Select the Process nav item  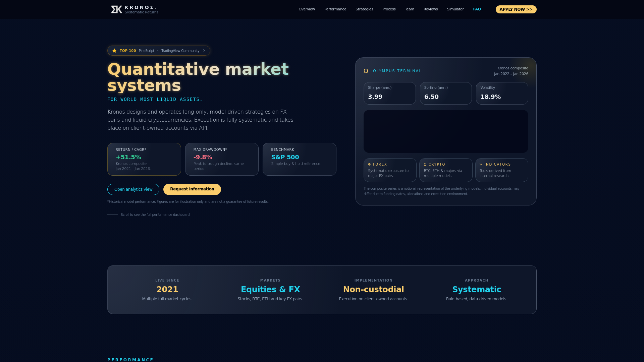pos(389,9)
